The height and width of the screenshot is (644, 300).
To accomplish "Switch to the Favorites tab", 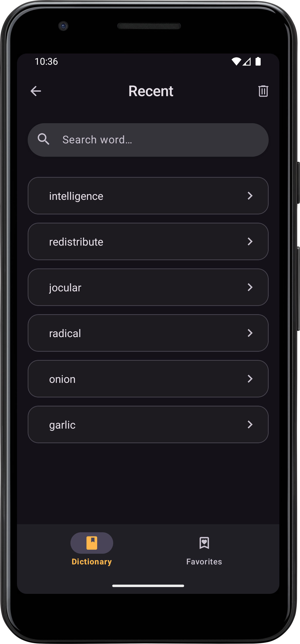I will [204, 561].
